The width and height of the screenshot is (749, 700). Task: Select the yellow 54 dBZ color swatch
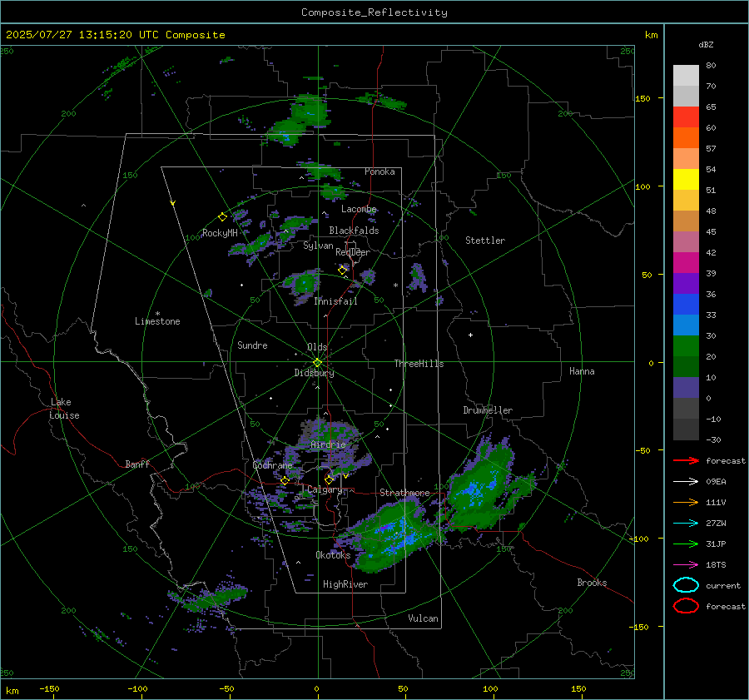point(686,179)
